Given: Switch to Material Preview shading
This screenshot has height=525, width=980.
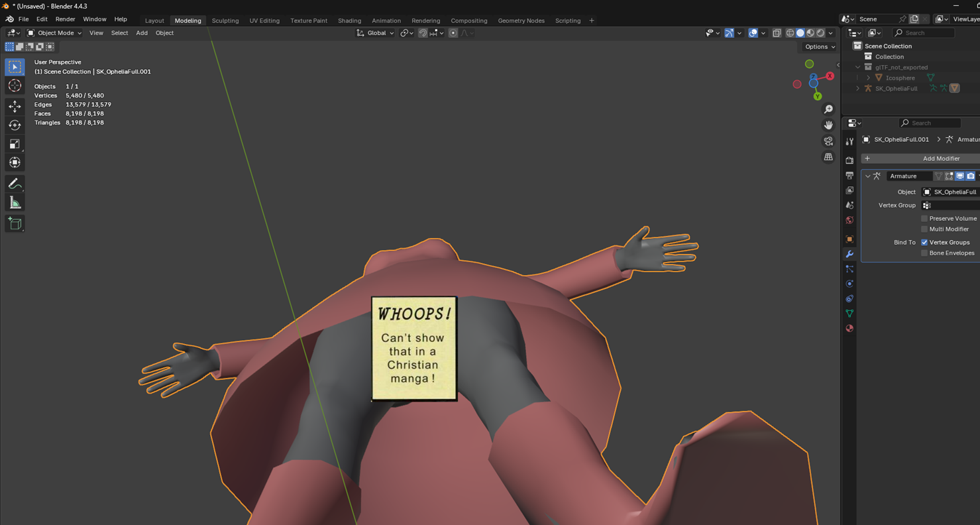Looking at the screenshot, I should (810, 32).
